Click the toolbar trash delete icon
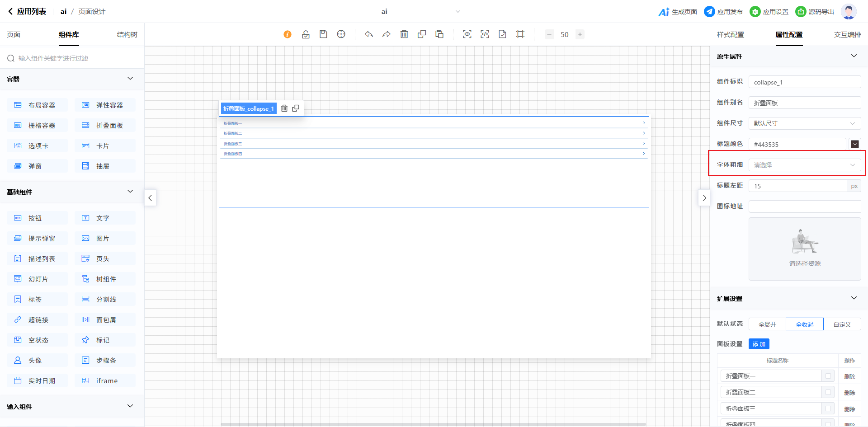The height and width of the screenshot is (427, 868). click(404, 34)
